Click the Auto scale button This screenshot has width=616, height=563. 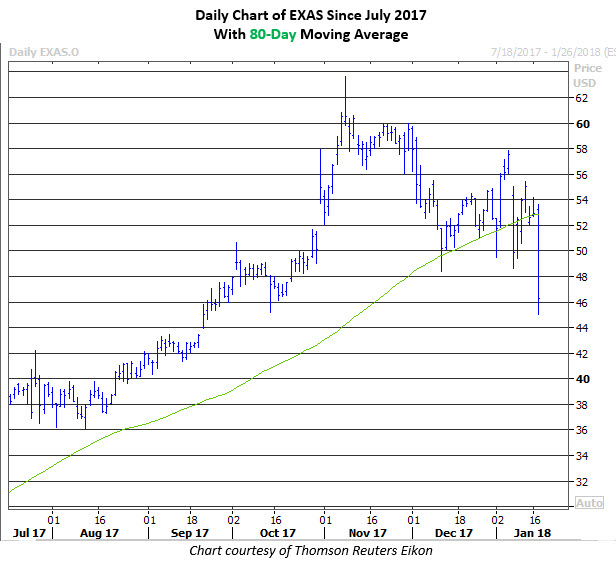(589, 503)
